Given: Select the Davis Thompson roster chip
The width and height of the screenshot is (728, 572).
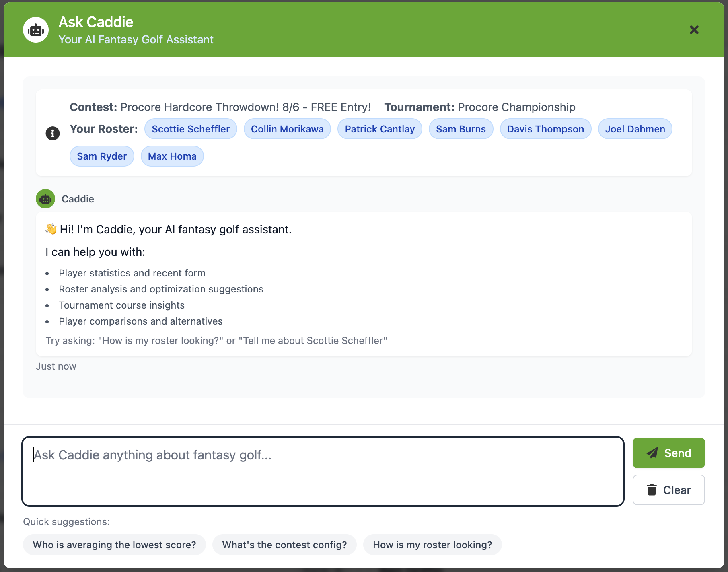Looking at the screenshot, I should [x=545, y=129].
